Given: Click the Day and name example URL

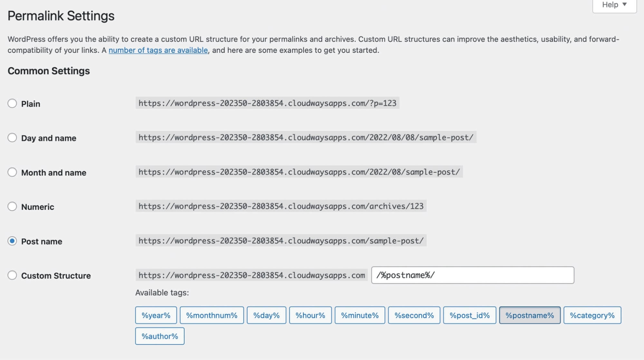Looking at the screenshot, I should 306,137.
